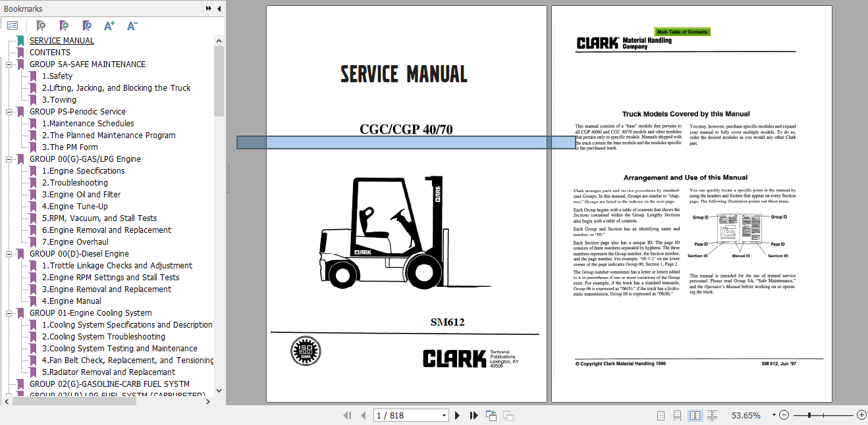Image resolution: width=868 pixels, height=425 pixels.
Task: Go to the next page
Action: click(458, 415)
